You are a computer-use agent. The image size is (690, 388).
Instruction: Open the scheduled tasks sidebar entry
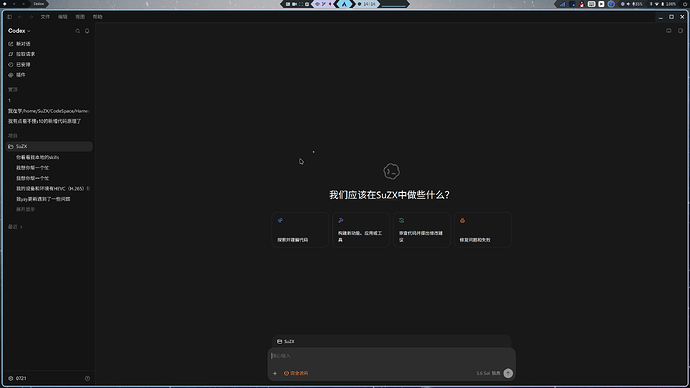tap(19, 65)
